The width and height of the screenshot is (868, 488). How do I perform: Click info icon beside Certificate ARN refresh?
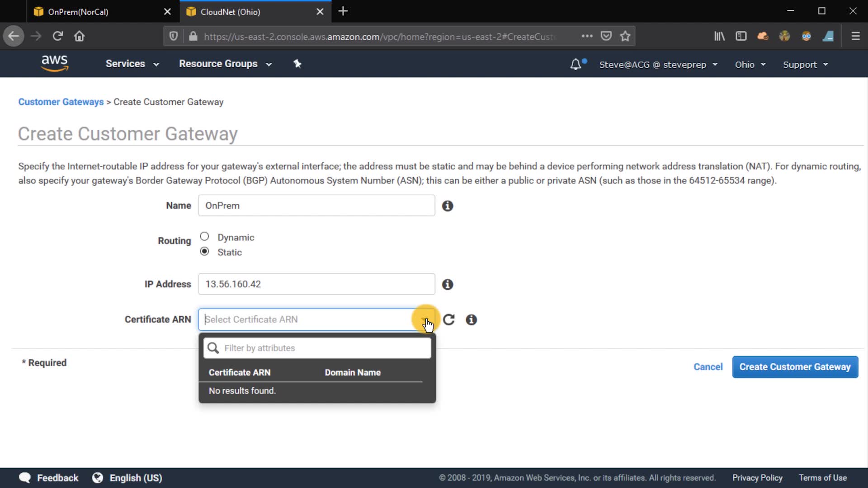[471, 319]
